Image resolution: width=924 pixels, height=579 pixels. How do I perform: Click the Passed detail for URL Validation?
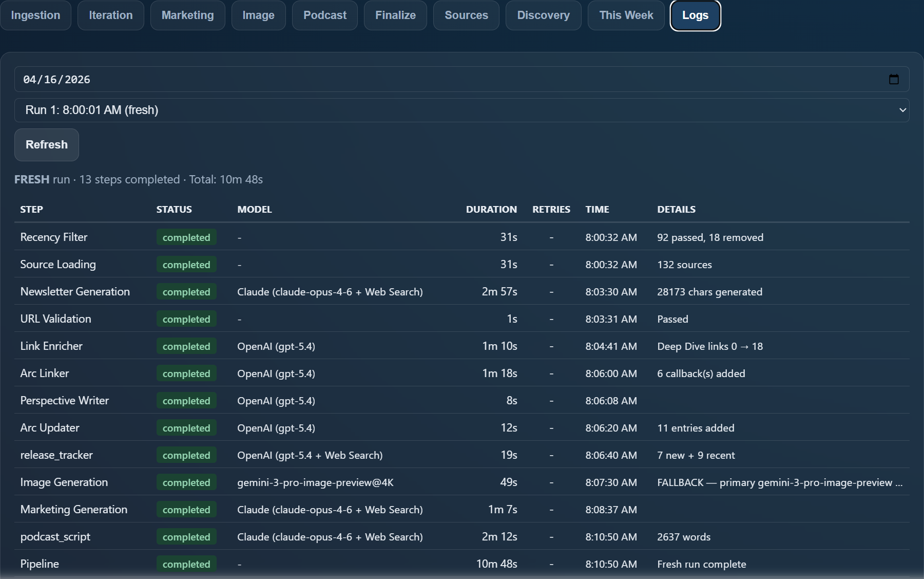coord(672,319)
